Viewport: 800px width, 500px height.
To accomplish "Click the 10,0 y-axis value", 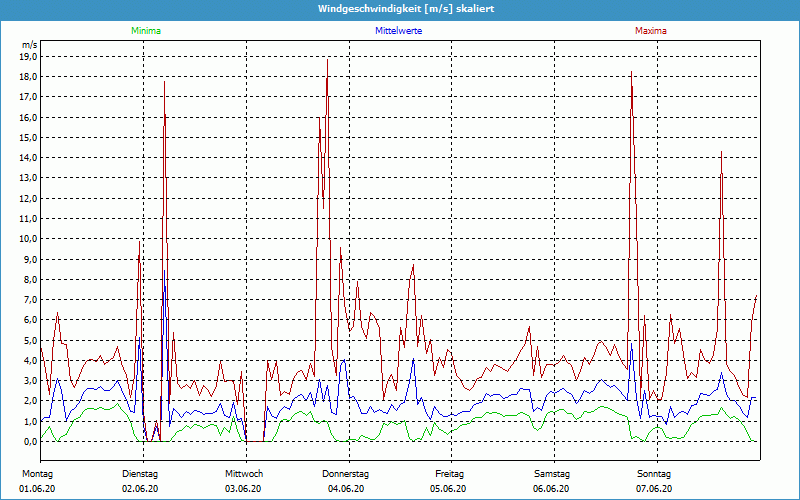I will (28, 239).
